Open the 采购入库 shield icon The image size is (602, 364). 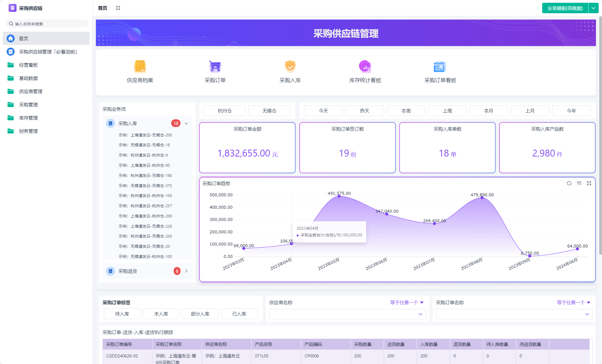(290, 66)
